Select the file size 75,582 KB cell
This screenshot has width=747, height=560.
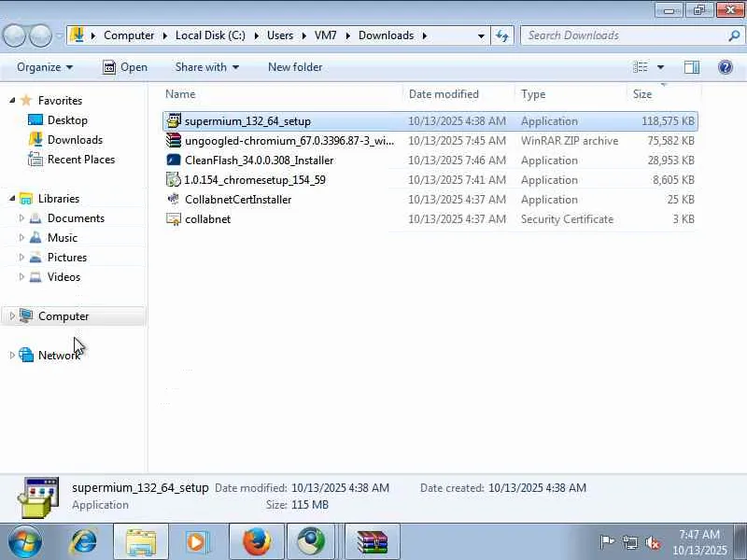pyautogui.click(x=670, y=141)
